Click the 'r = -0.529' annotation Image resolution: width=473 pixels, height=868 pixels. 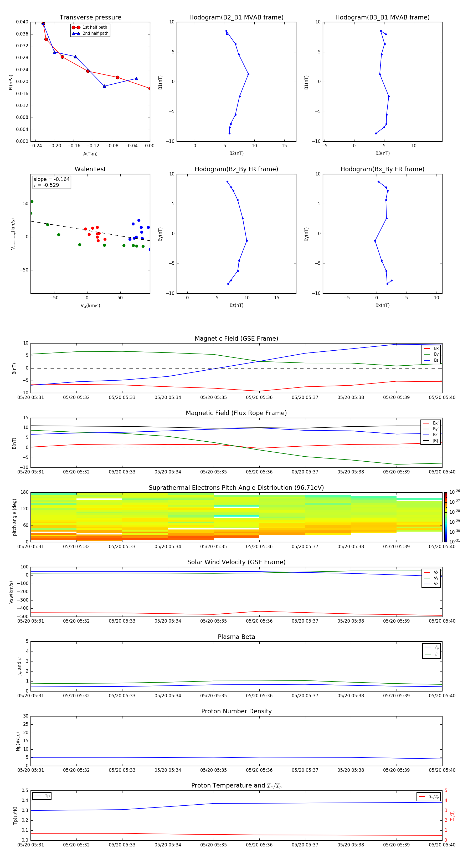[x=47, y=185]
